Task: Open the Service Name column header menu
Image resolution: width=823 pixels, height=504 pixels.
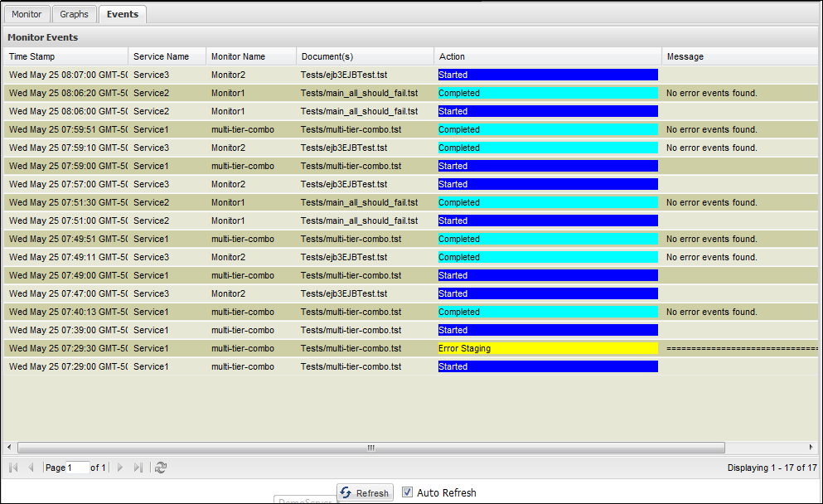Action: 200,56
